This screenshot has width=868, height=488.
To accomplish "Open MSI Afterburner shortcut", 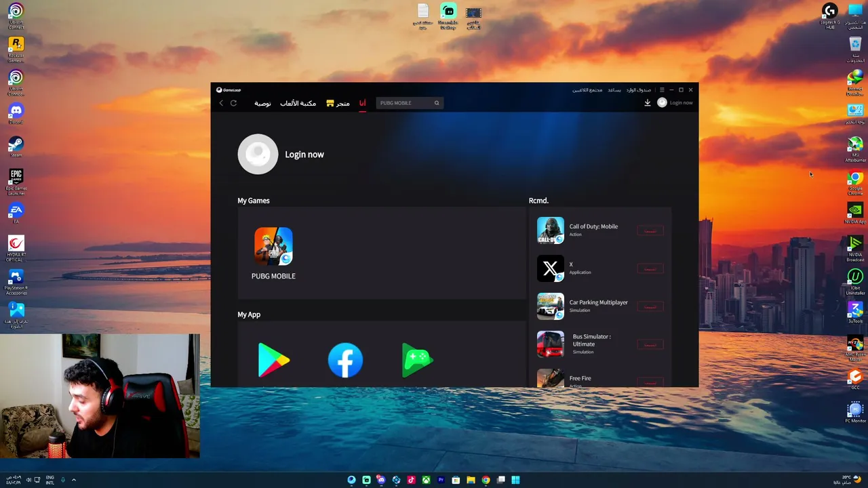I will 855,149.
